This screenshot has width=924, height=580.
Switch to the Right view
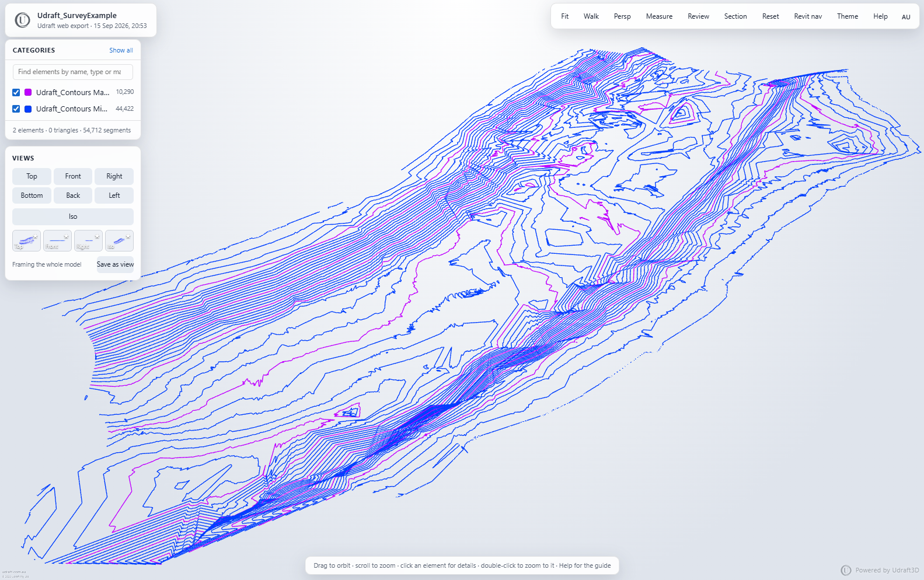(x=114, y=176)
